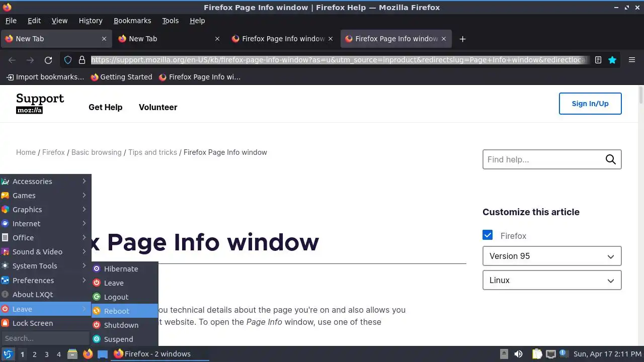Click the Back navigation arrow
This screenshot has height=362, width=644.
click(12, 60)
